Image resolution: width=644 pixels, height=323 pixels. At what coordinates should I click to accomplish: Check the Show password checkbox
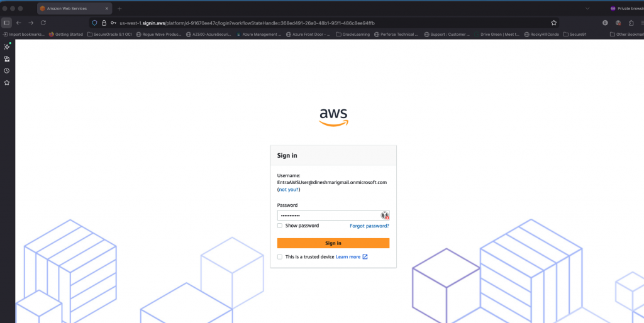(280, 226)
